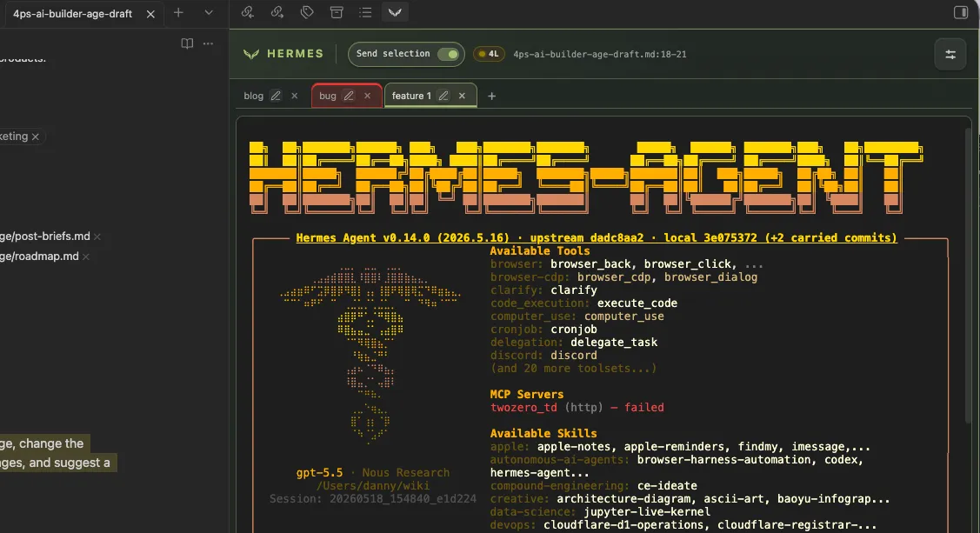Remove the post-briefs.md entry
980x533 pixels.
97,237
